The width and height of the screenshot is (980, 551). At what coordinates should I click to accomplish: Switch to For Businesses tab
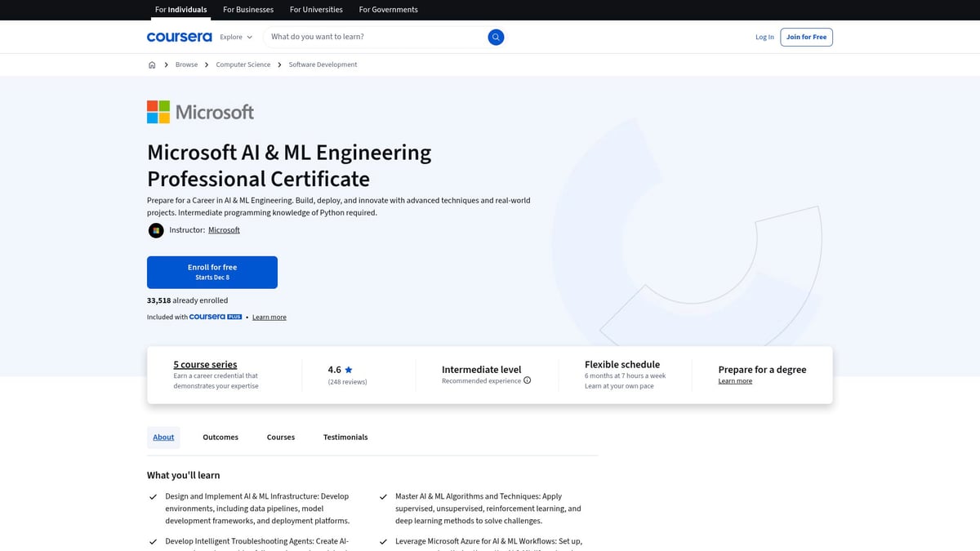coord(249,10)
